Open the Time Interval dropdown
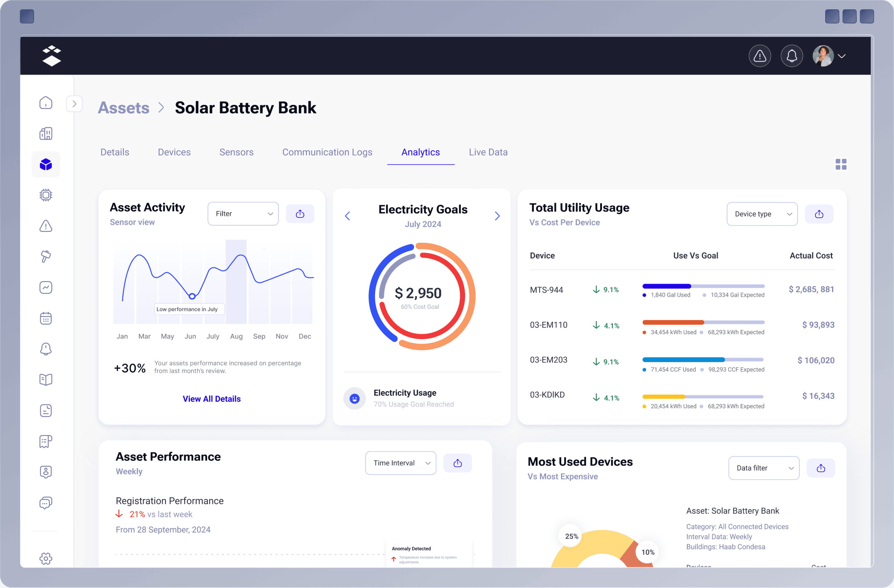894x588 pixels. (x=401, y=463)
